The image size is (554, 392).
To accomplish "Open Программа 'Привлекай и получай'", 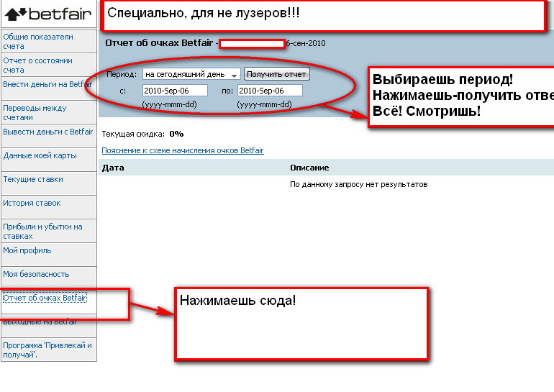I will (x=47, y=350).
